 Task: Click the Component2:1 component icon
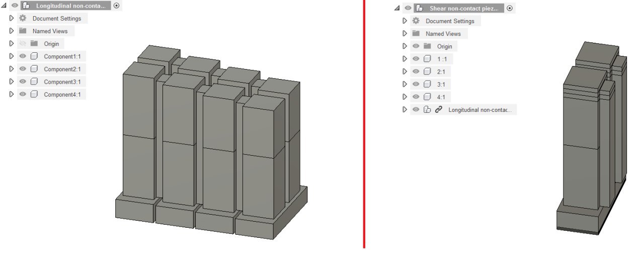click(34, 69)
